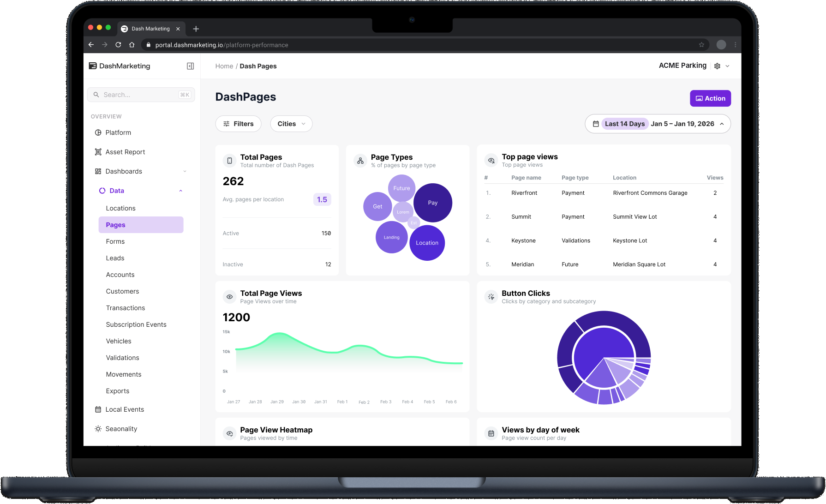Open the browser profile avatar
This screenshot has height=504, width=826.
(721, 45)
